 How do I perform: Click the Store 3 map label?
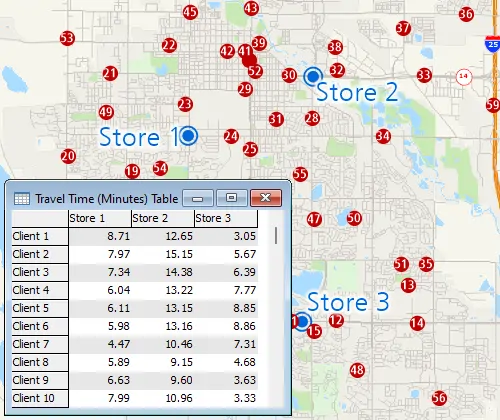(348, 302)
